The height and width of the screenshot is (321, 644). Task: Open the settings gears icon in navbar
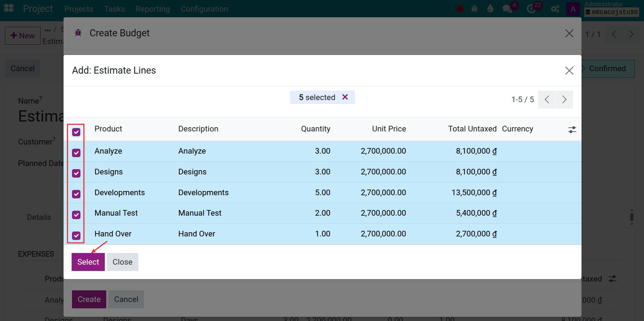(555, 9)
